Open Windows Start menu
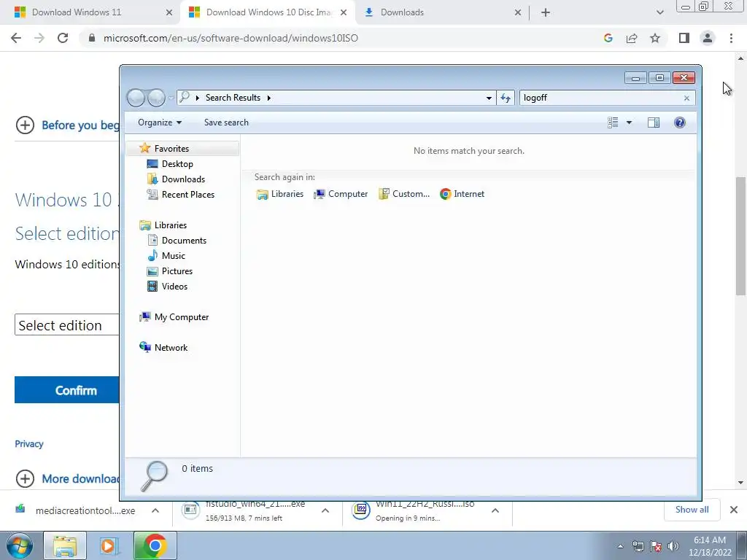 (20, 545)
